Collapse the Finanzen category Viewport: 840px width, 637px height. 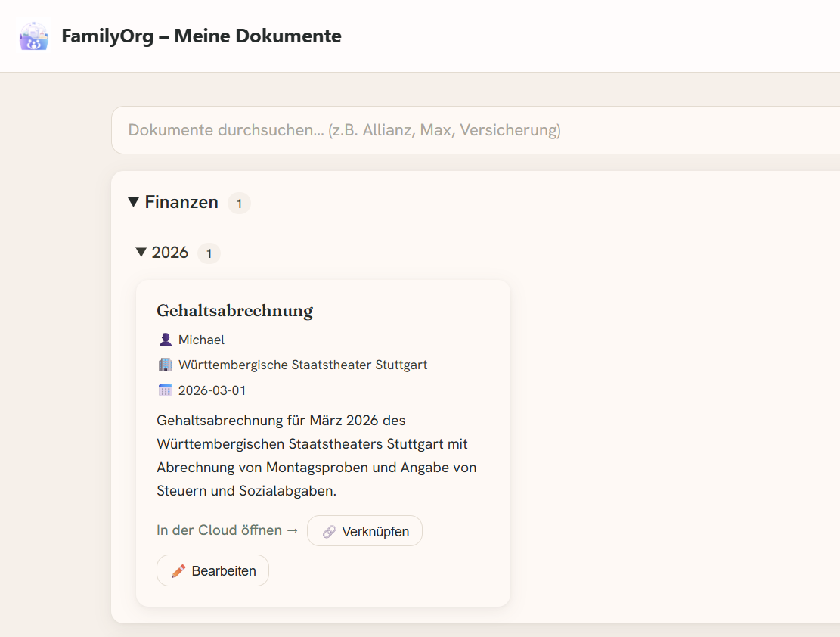tap(133, 202)
